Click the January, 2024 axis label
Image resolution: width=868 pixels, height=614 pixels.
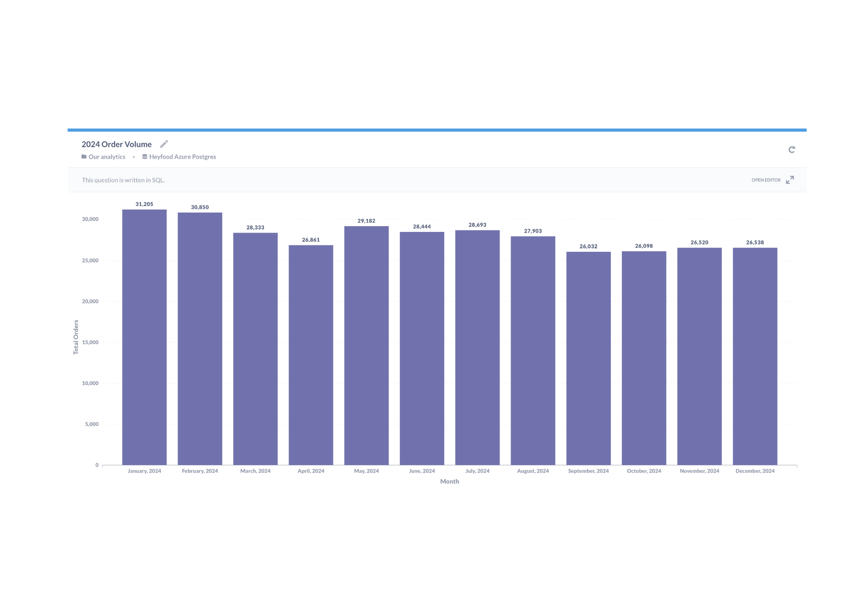pyautogui.click(x=145, y=471)
